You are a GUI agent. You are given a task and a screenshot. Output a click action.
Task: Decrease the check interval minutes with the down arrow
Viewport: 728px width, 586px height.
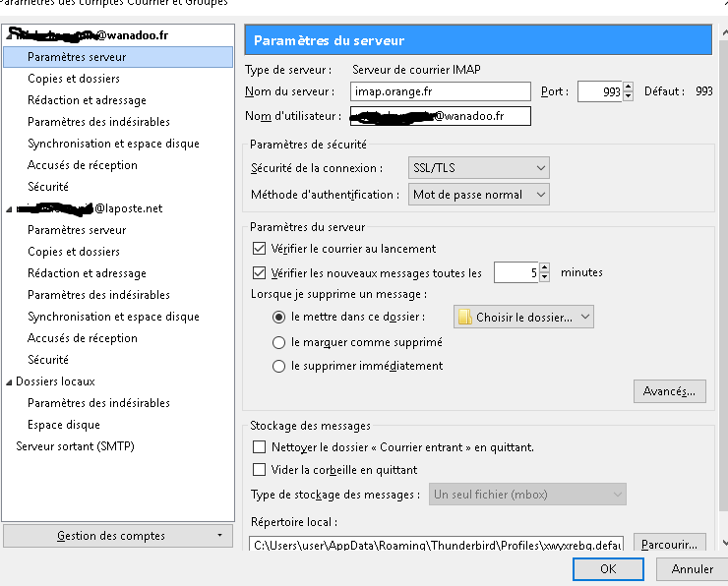pos(544,277)
